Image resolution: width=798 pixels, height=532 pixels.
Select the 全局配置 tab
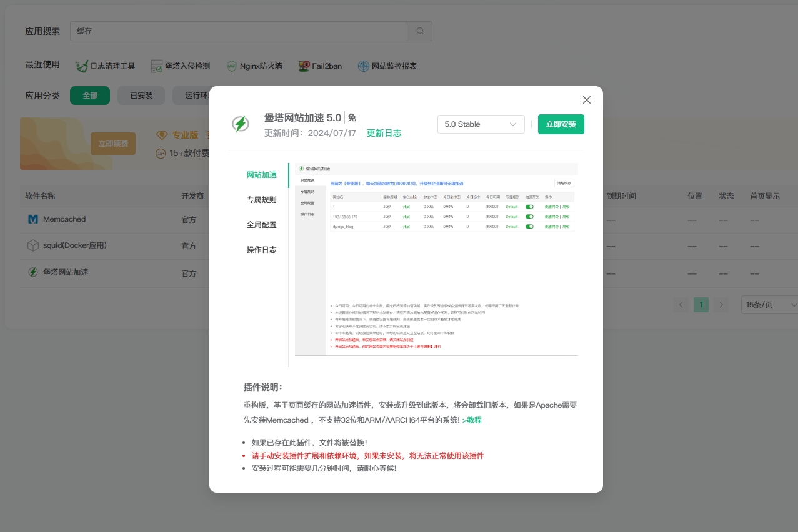261,225
